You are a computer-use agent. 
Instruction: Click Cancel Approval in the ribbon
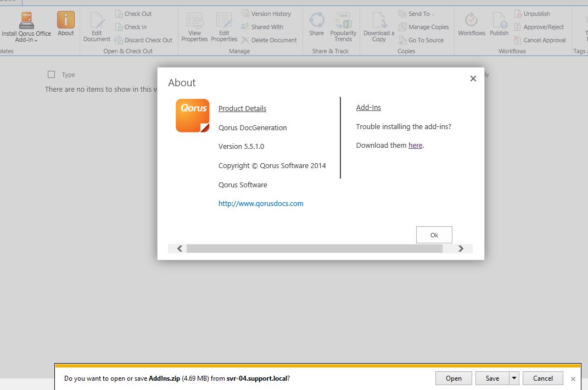tap(540, 40)
